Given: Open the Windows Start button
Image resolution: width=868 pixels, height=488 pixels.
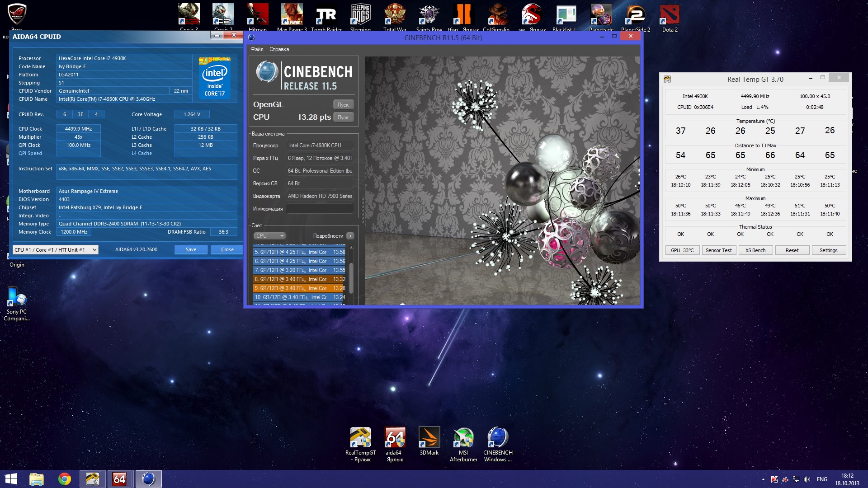Looking at the screenshot, I should (11, 479).
